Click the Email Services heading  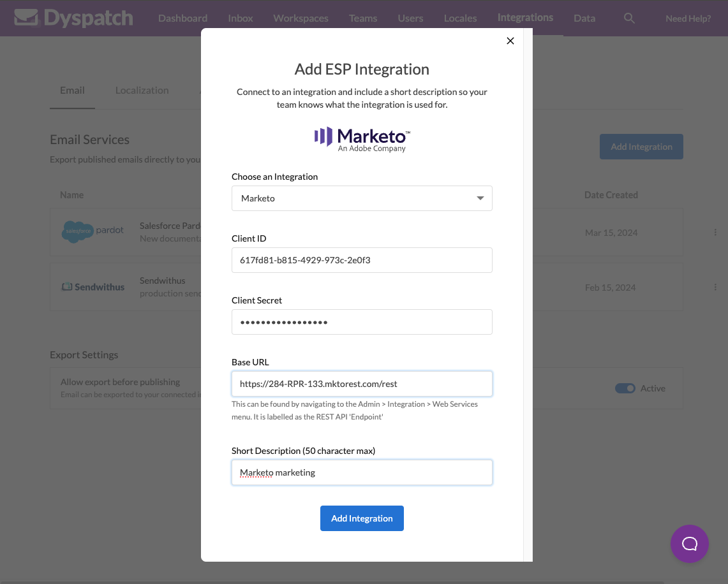[x=89, y=140]
